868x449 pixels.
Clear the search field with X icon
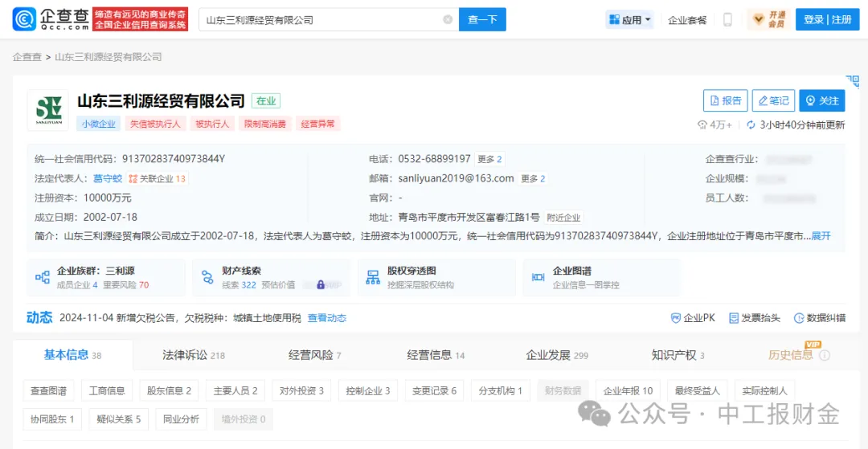click(448, 20)
